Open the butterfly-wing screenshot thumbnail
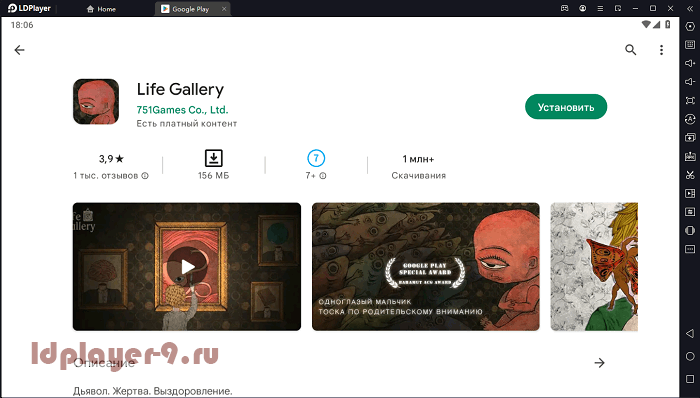The height and width of the screenshot is (398, 700). pyautogui.click(x=594, y=267)
